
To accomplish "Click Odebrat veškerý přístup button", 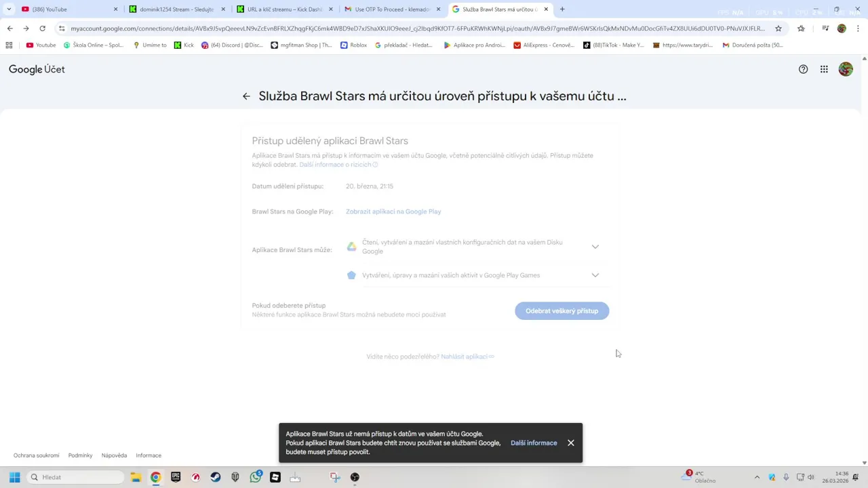I will coord(561,311).
